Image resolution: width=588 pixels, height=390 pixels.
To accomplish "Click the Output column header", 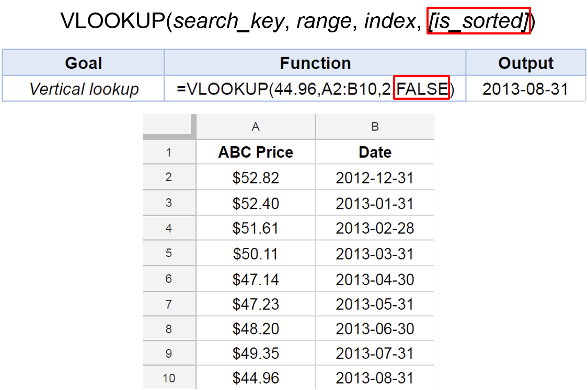I will click(525, 63).
